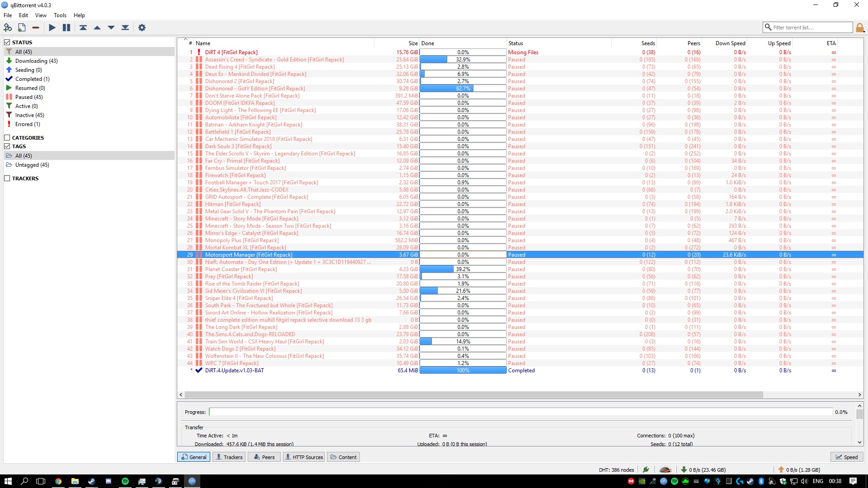
Task: Select the General tab
Action: point(193,457)
